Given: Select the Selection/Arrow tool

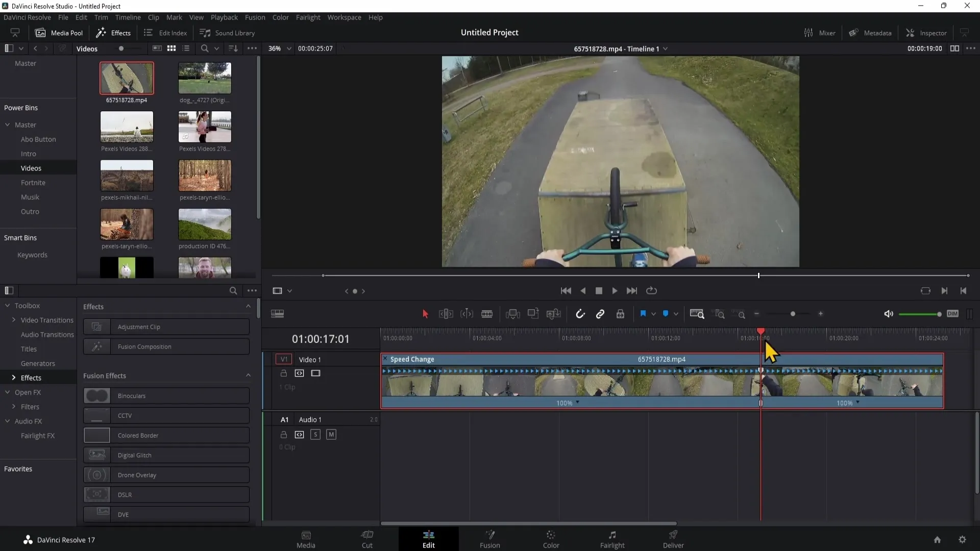Looking at the screenshot, I should tap(425, 314).
